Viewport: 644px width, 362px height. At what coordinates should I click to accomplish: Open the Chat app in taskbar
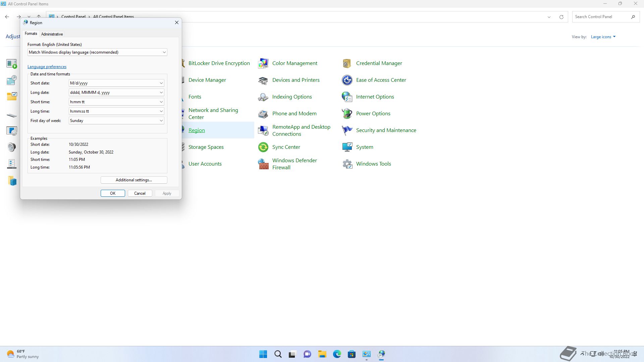click(x=308, y=354)
